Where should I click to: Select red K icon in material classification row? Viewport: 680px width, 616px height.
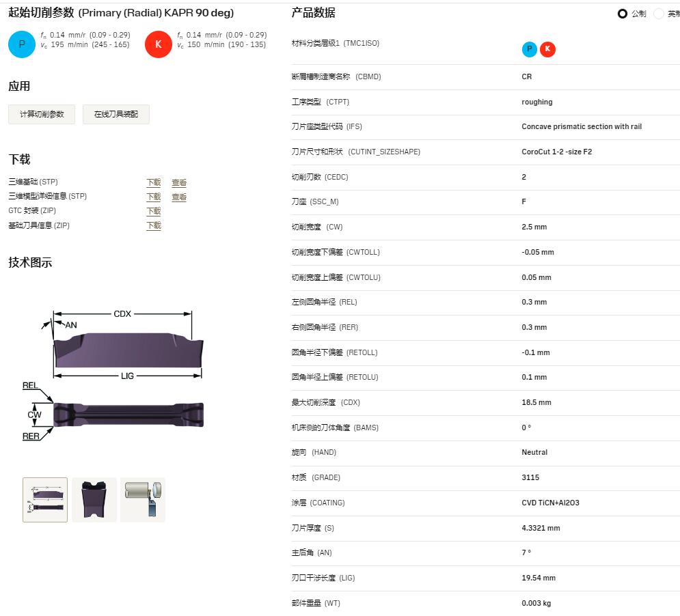pos(547,49)
